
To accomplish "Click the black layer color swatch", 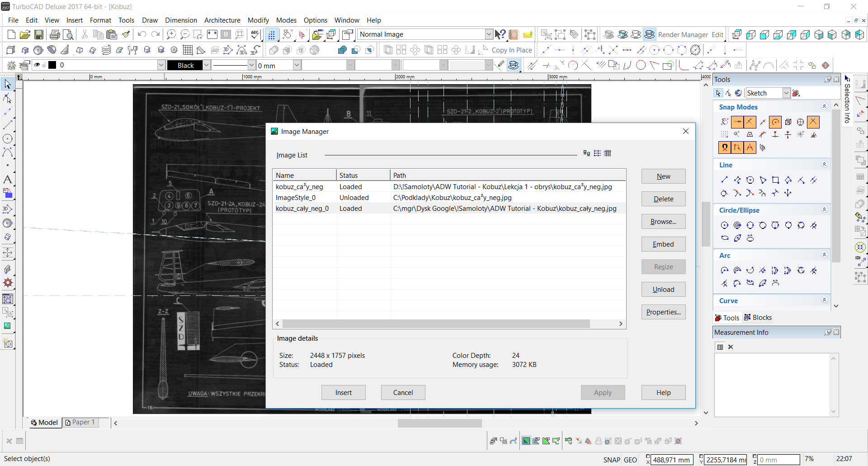I will tap(52, 65).
